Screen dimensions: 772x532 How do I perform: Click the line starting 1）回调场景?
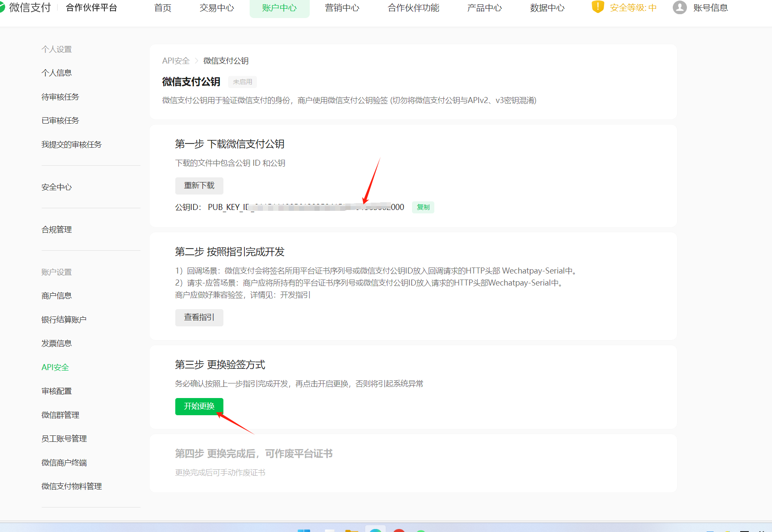(377, 271)
